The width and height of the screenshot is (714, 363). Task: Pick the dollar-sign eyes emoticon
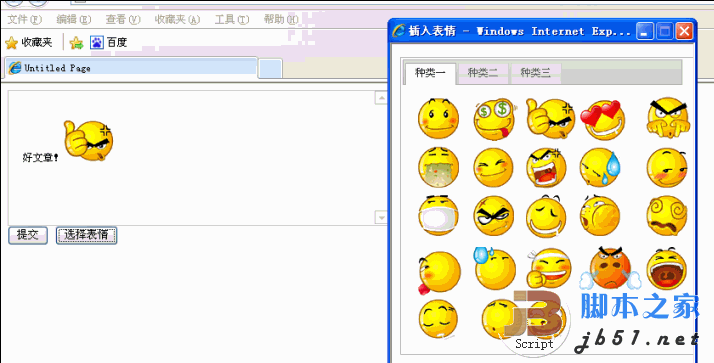click(x=494, y=119)
